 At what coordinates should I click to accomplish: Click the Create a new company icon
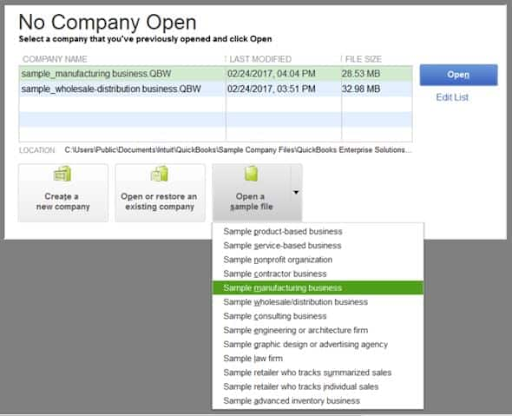[62, 174]
